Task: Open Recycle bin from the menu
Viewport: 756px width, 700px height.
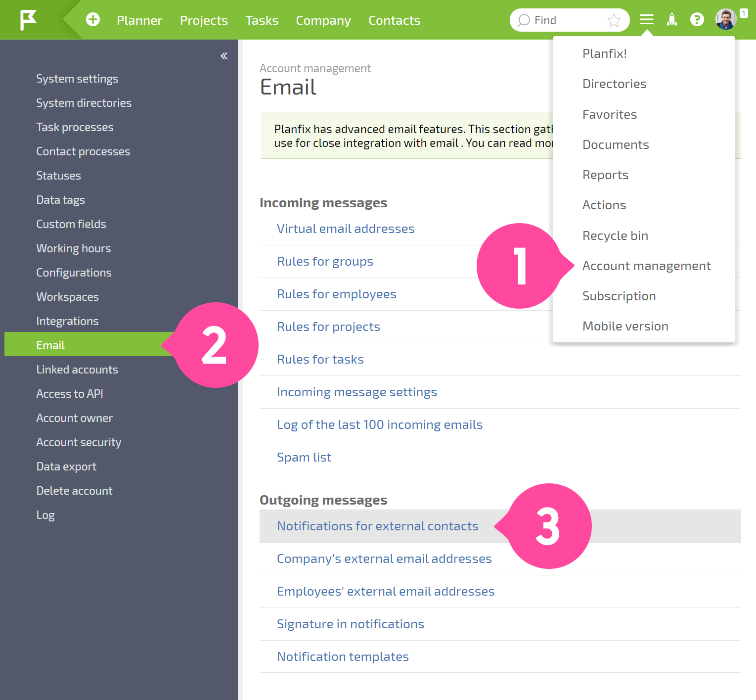Action: [x=615, y=235]
